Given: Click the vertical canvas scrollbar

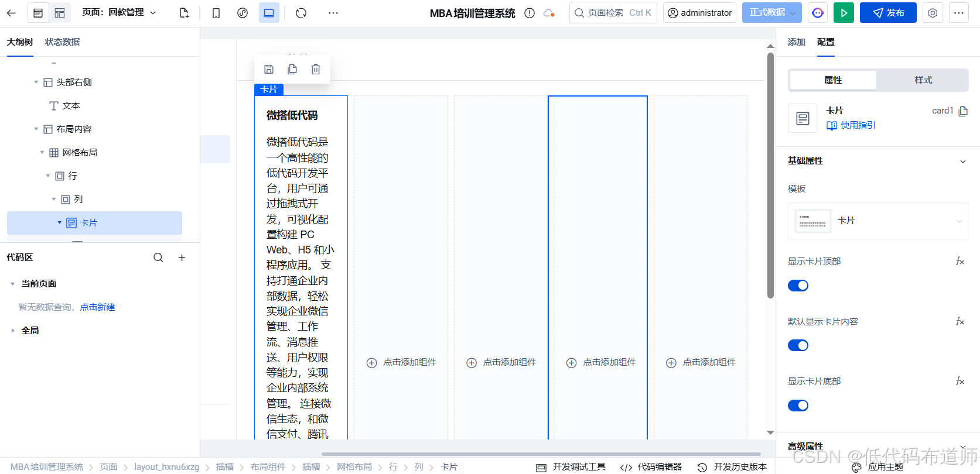Looking at the screenshot, I should pos(770,176).
